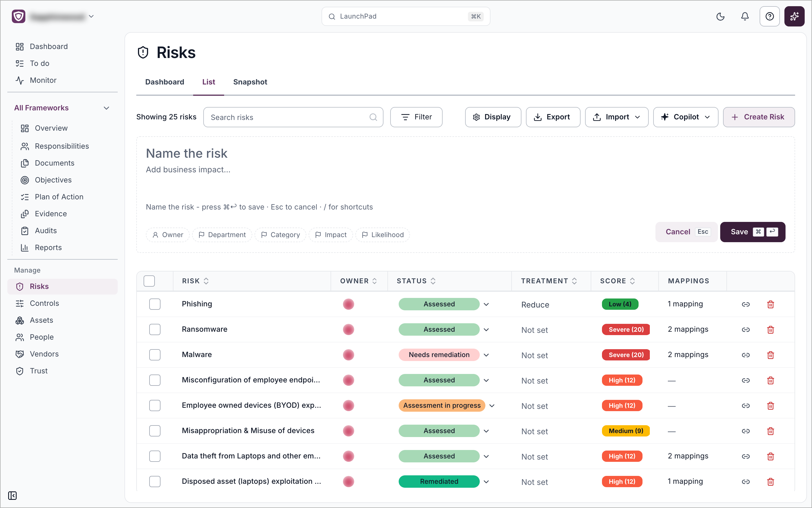
Task: Click Cancel in the new risk form
Action: coord(686,232)
